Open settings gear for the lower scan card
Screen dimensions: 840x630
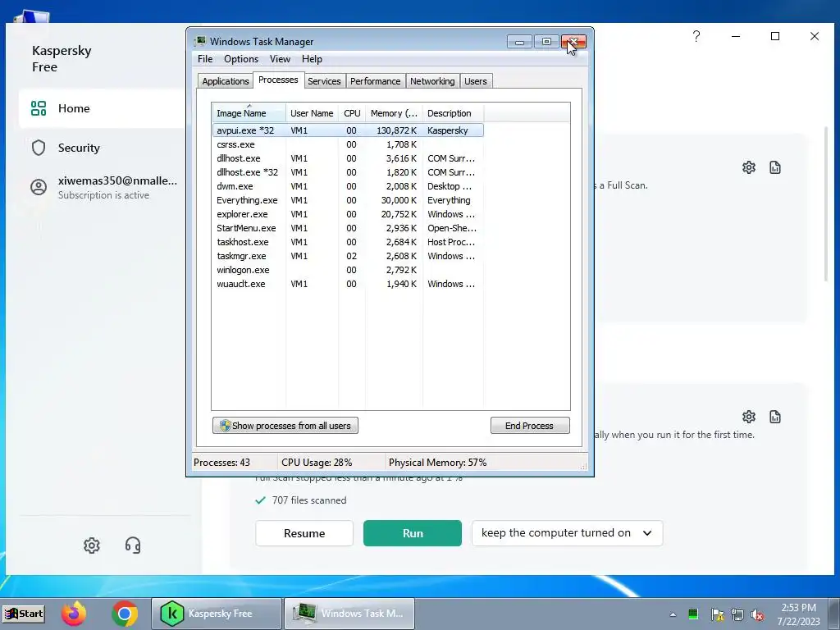point(749,417)
